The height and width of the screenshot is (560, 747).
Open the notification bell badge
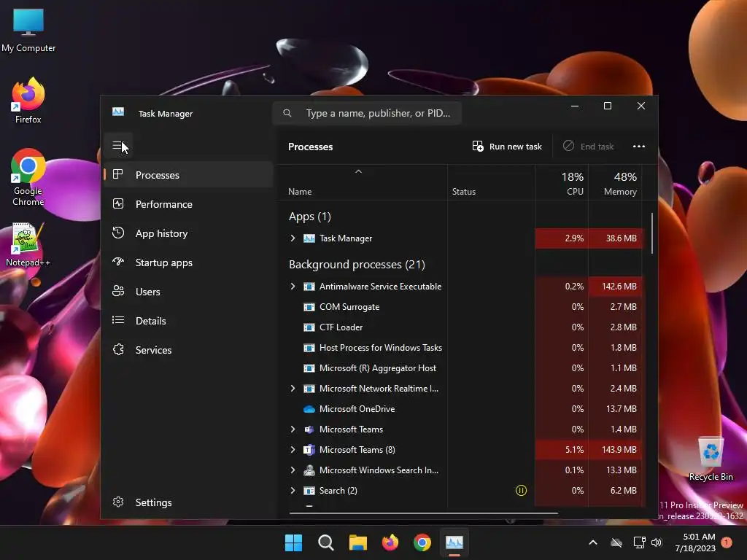(x=727, y=542)
